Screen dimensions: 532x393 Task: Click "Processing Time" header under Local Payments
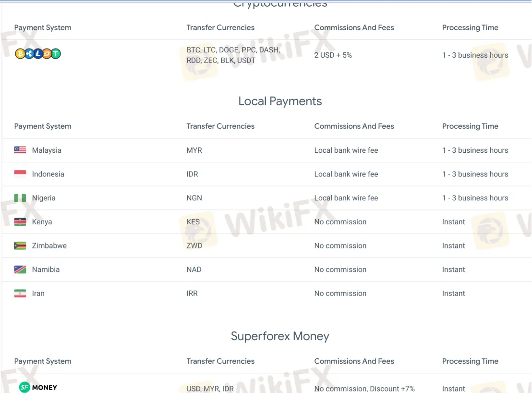coord(470,126)
